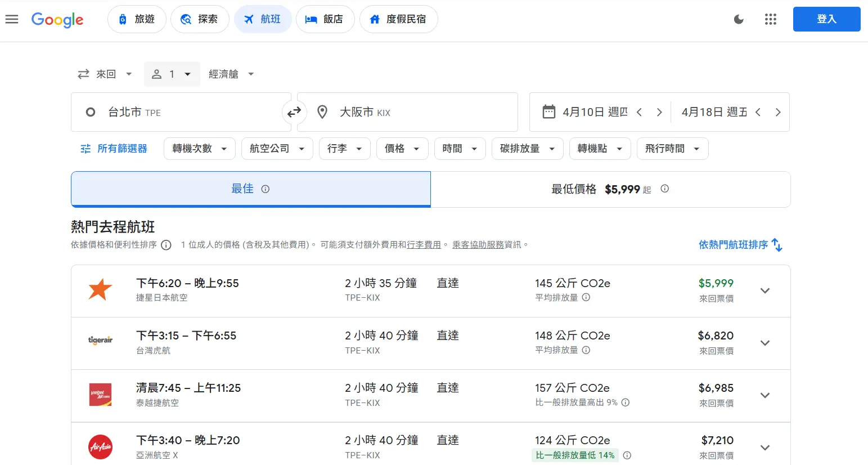Viewport: 868px width, 465px height.
Task: Open the 行李費用 baggage fees link
Action: [424, 245]
